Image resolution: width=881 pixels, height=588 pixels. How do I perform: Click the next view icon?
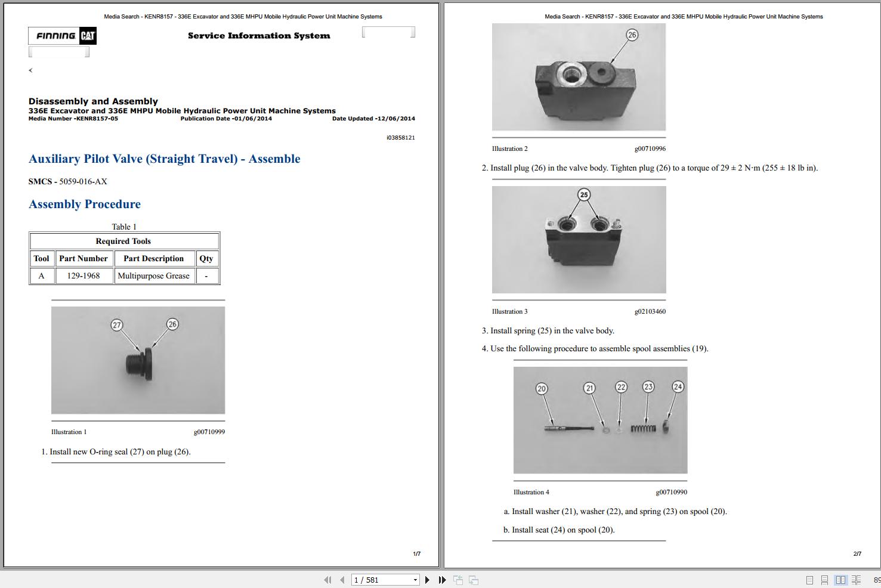474,580
